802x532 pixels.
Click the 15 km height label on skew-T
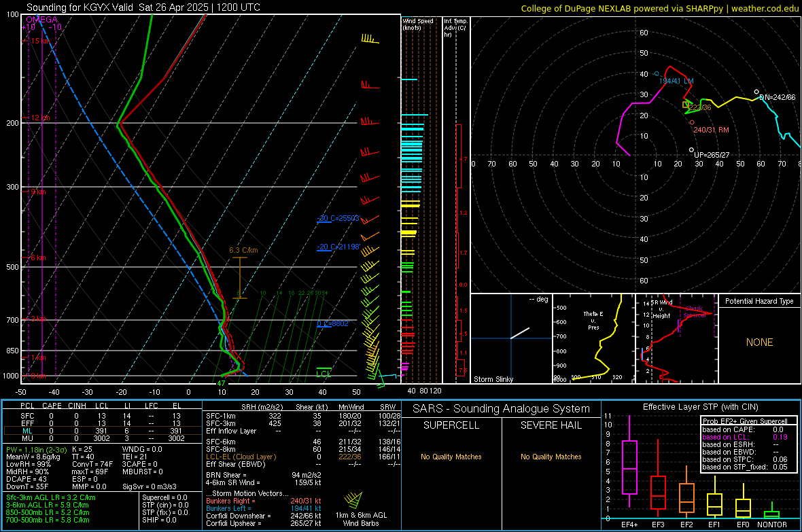[40, 41]
